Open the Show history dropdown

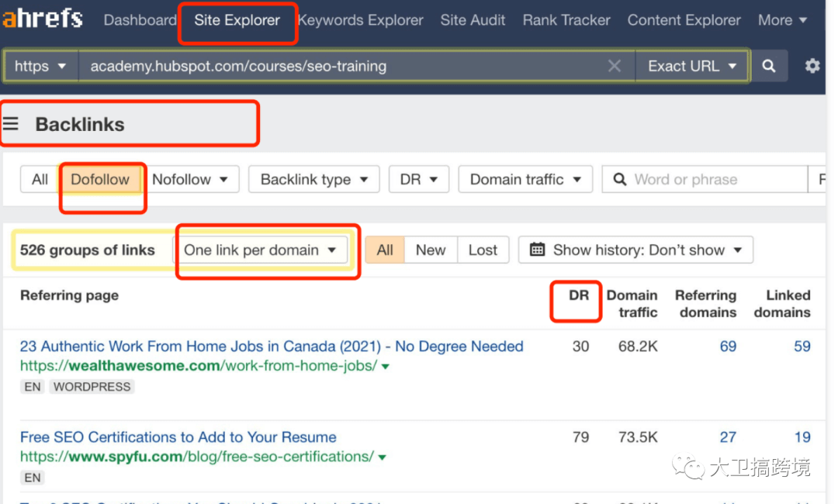(636, 250)
